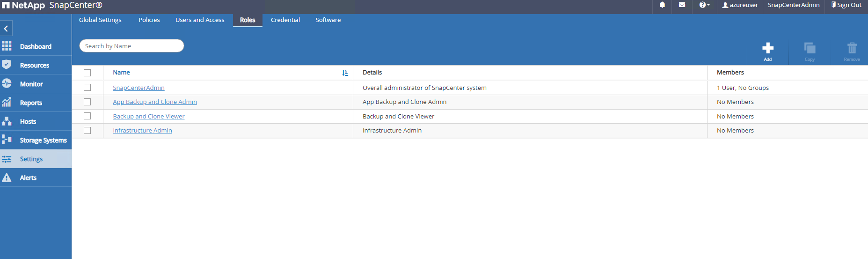Open the App Backup and Clone Admin link
This screenshot has width=868, height=259.
(154, 102)
